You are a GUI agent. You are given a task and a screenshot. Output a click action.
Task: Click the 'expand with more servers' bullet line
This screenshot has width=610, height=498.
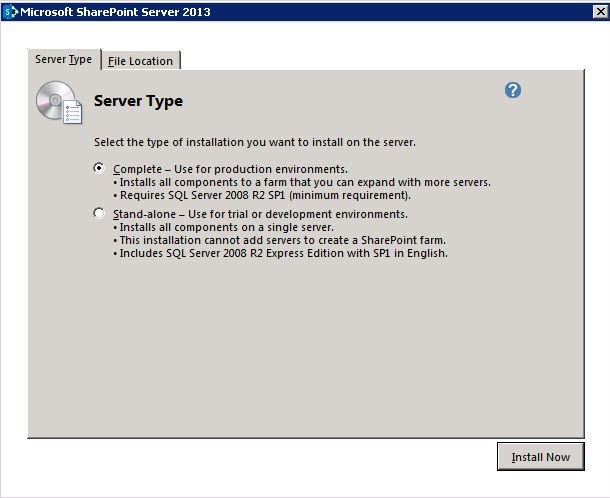point(302,182)
